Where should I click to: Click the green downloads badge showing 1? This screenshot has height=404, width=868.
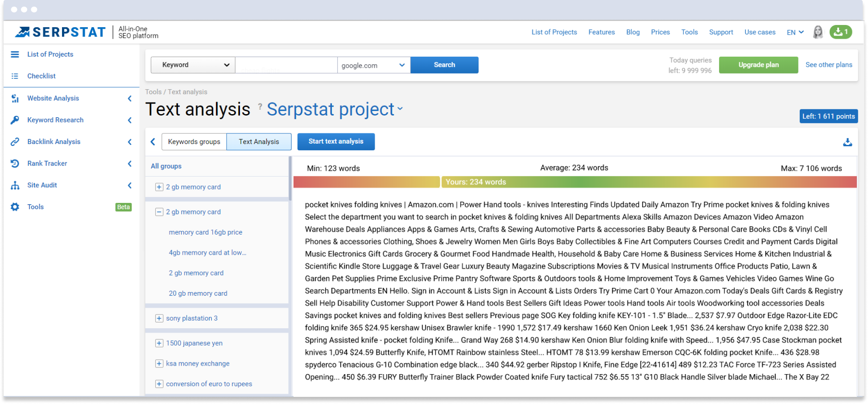[x=841, y=32]
